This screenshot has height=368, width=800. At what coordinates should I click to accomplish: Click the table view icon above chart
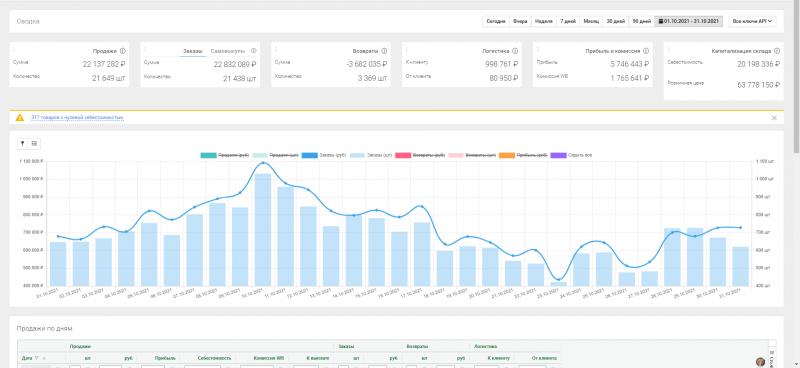pyautogui.click(x=34, y=144)
